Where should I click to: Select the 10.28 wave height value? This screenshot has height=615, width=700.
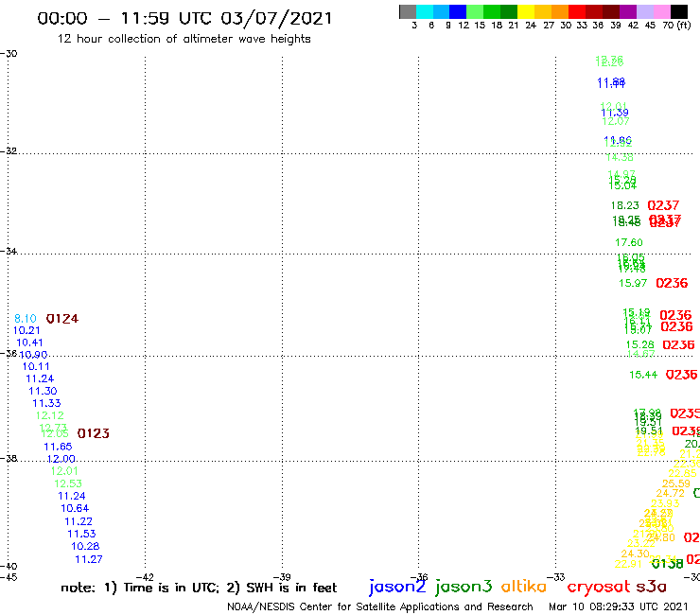click(85, 546)
